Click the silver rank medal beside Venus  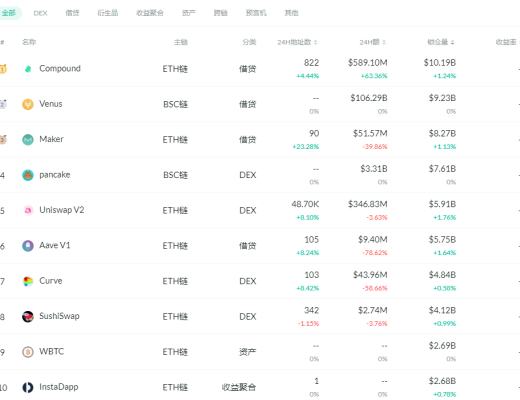click(3, 104)
